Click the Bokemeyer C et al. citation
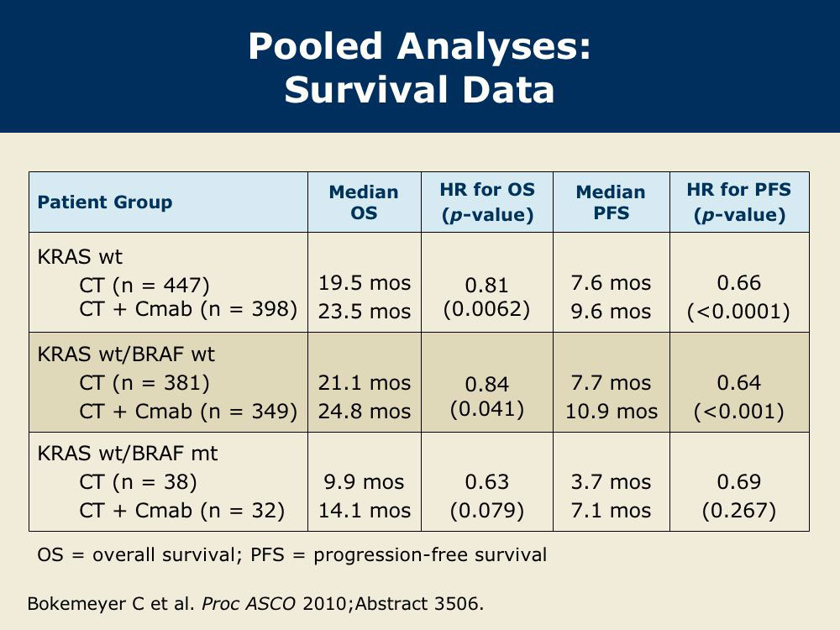The image size is (840, 630). pos(255,604)
